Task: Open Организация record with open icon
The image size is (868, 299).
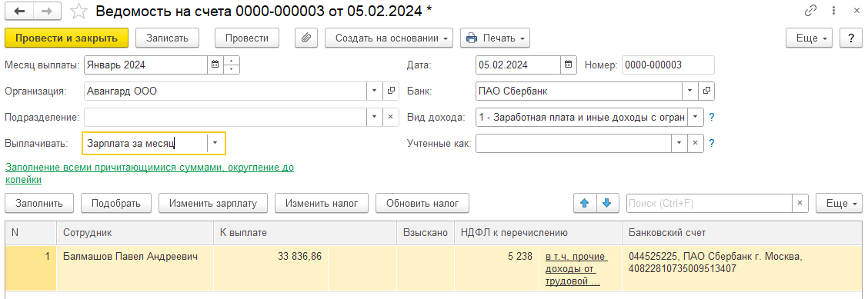Action: pos(390,91)
